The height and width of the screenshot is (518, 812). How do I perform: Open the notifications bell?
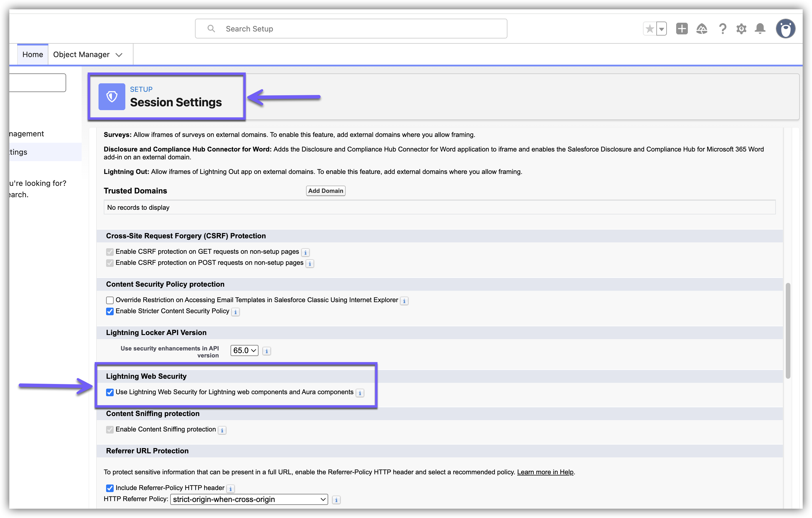[760, 29]
